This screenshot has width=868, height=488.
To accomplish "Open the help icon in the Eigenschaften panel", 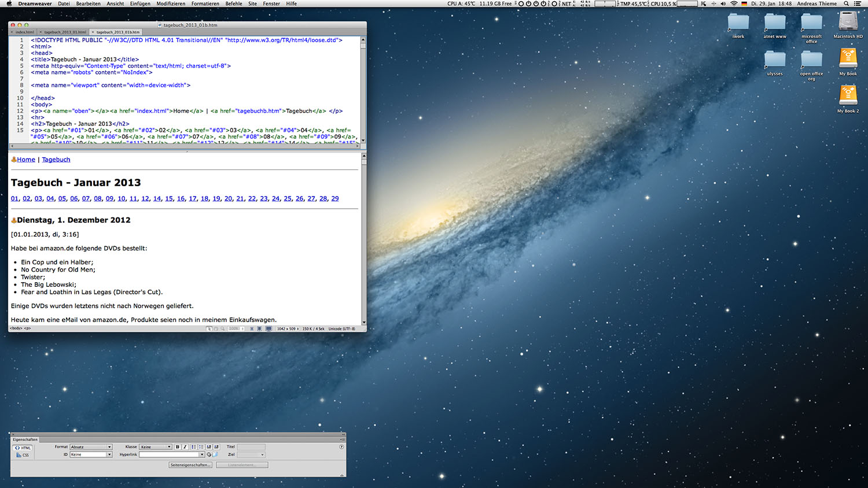I will pos(341,447).
